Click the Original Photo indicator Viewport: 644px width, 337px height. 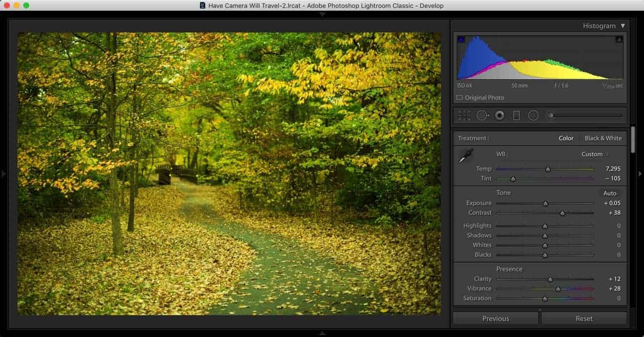click(480, 98)
